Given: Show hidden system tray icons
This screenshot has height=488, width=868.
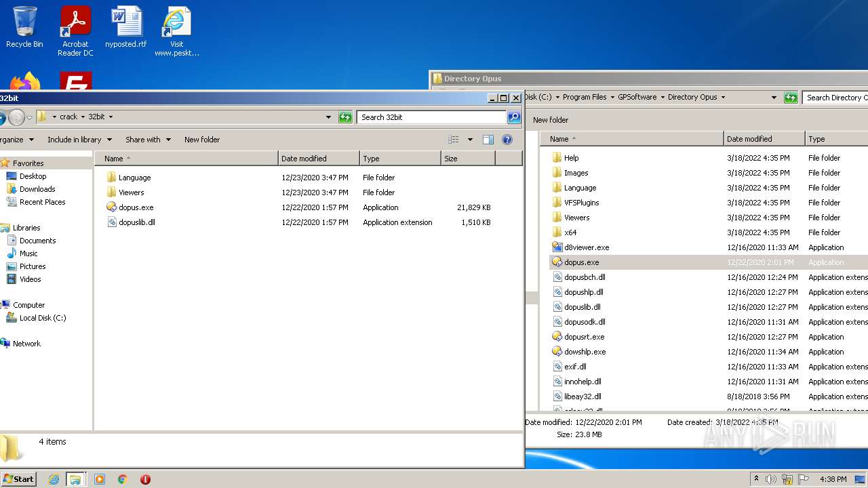Looking at the screenshot, I should click(756, 479).
